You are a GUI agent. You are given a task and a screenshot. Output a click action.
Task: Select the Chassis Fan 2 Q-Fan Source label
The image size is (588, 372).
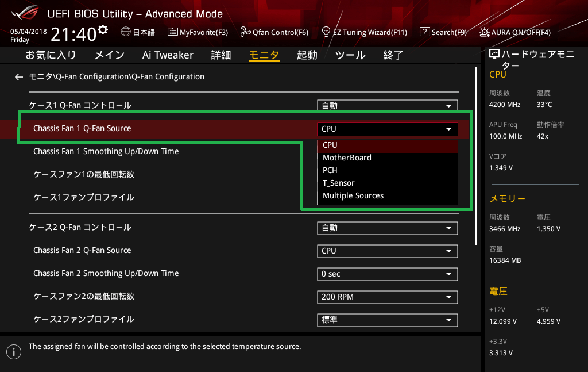tap(82, 251)
